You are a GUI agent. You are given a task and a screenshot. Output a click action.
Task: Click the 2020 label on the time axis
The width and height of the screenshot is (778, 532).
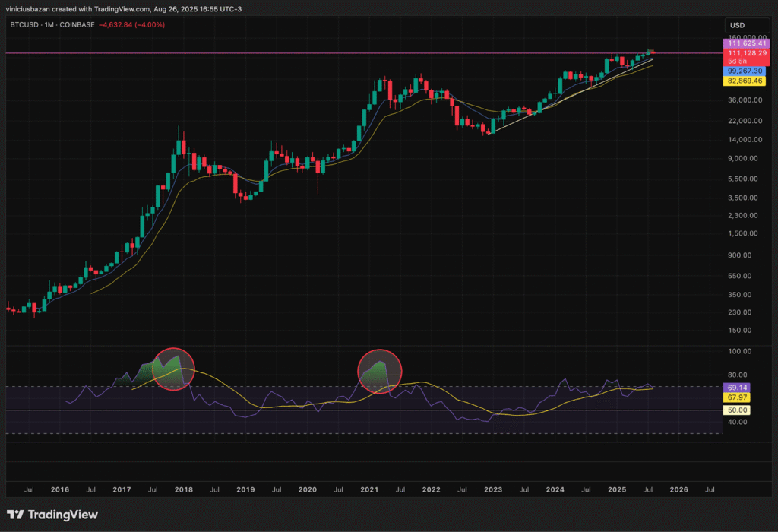pos(308,490)
